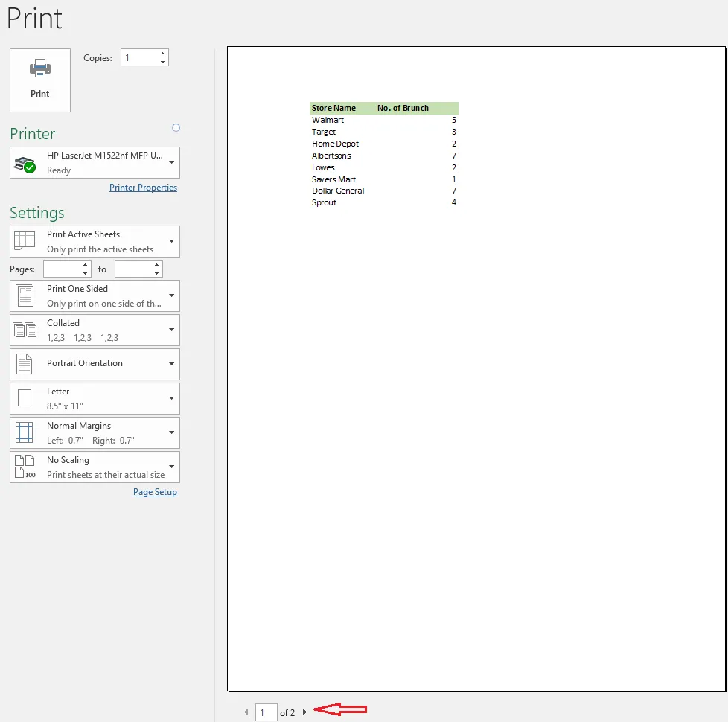Decrease the Pages start value arrow
The height and width of the screenshot is (722, 728).
(86, 273)
